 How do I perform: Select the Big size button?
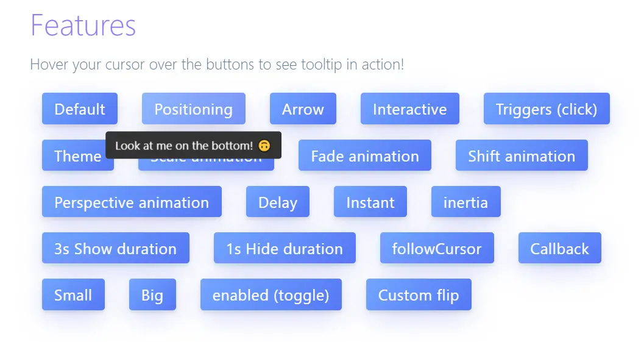click(x=152, y=294)
